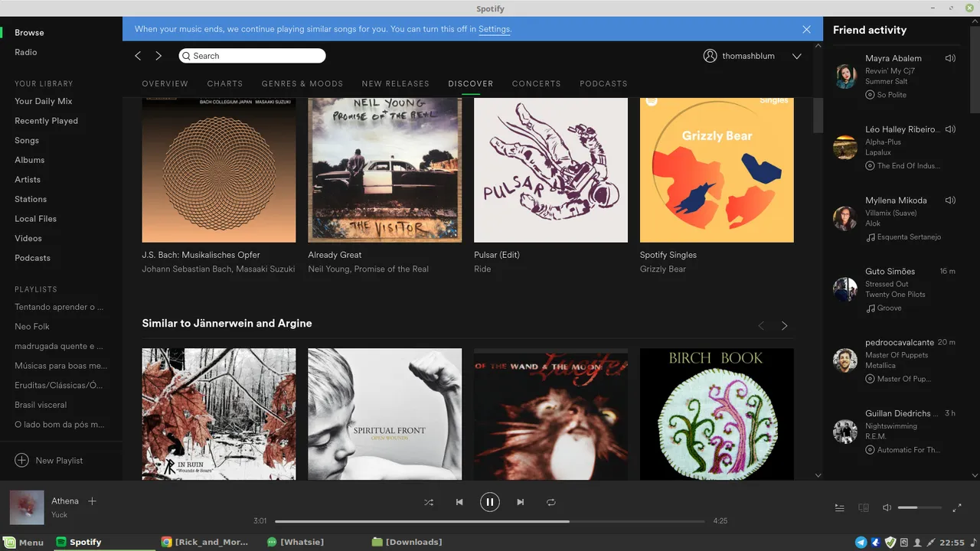Skip to previous track

click(x=459, y=502)
